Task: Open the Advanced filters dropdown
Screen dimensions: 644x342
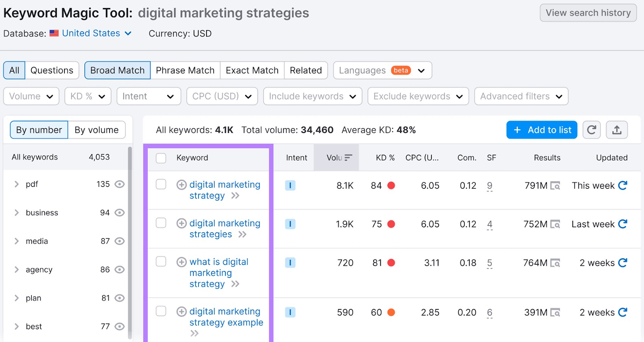Action: click(521, 96)
